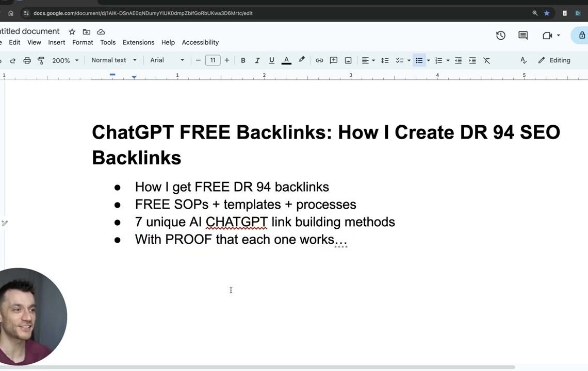Open the browser zoom indicator
Image resolution: width=588 pixels, height=371 pixels.
[x=535, y=13]
